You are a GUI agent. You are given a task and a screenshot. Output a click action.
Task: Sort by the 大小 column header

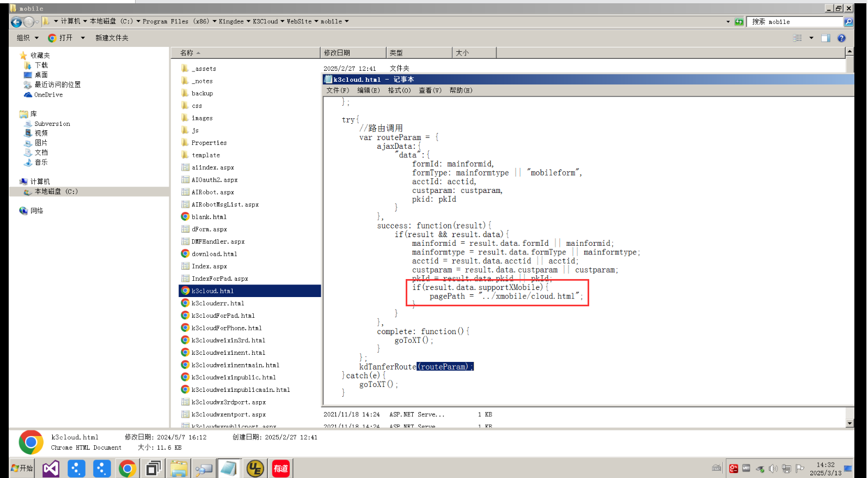(474, 53)
